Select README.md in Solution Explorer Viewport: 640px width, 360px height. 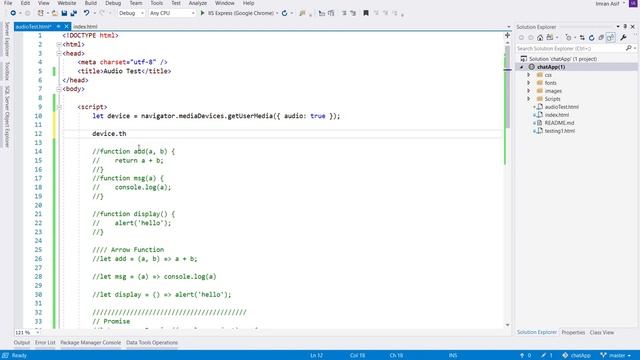[559, 123]
